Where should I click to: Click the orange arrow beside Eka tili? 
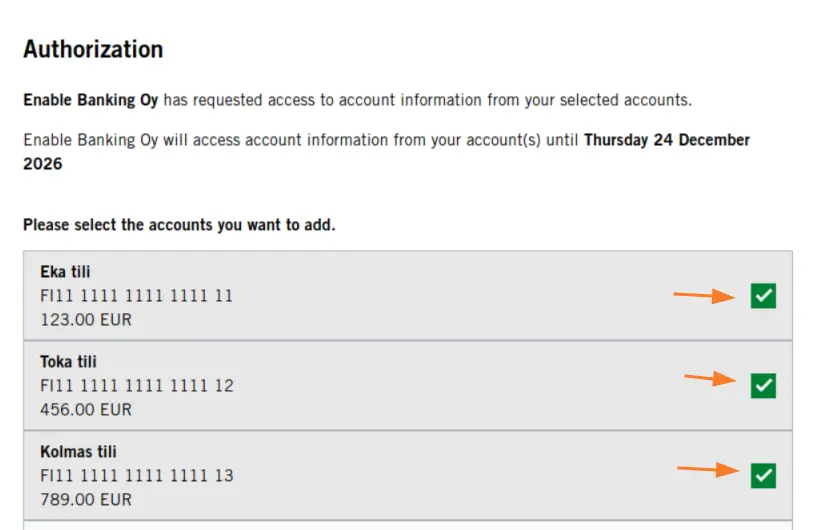pos(704,295)
